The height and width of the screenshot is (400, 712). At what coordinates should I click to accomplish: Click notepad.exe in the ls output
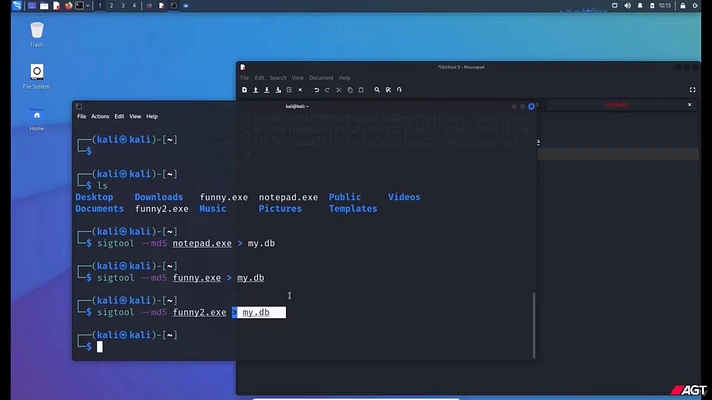288,197
